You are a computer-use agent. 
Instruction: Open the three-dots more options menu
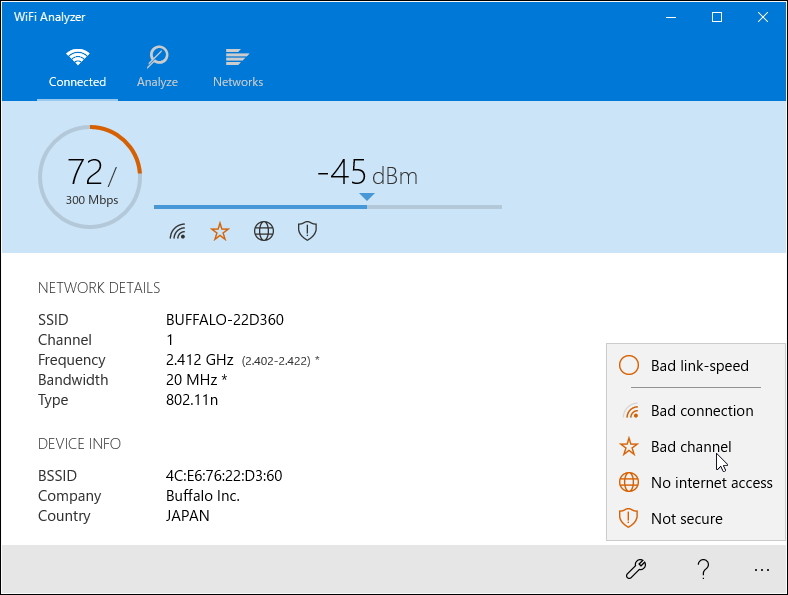pos(762,570)
